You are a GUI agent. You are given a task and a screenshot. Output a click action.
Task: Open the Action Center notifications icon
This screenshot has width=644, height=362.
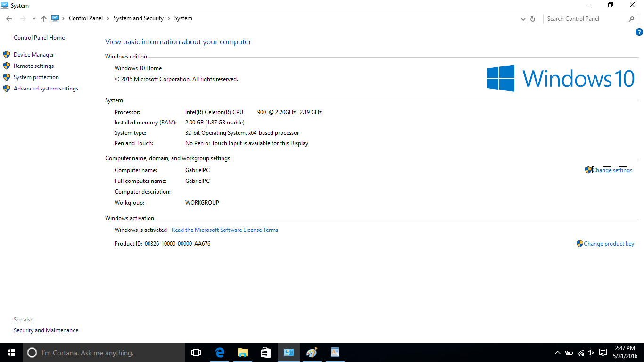603,353
